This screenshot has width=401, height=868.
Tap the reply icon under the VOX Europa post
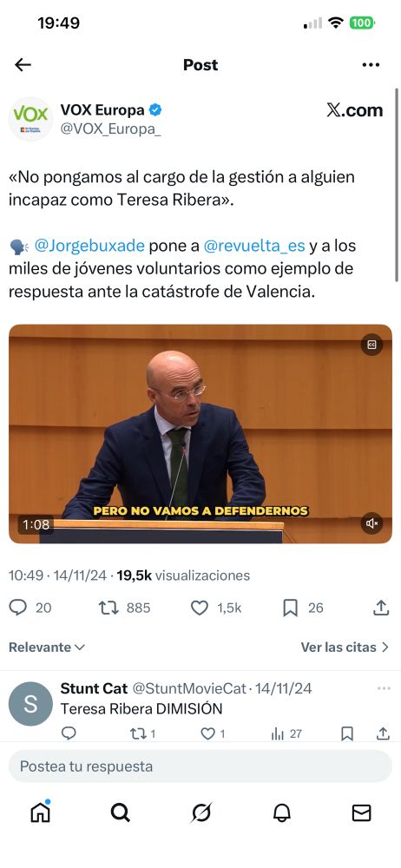point(17,608)
